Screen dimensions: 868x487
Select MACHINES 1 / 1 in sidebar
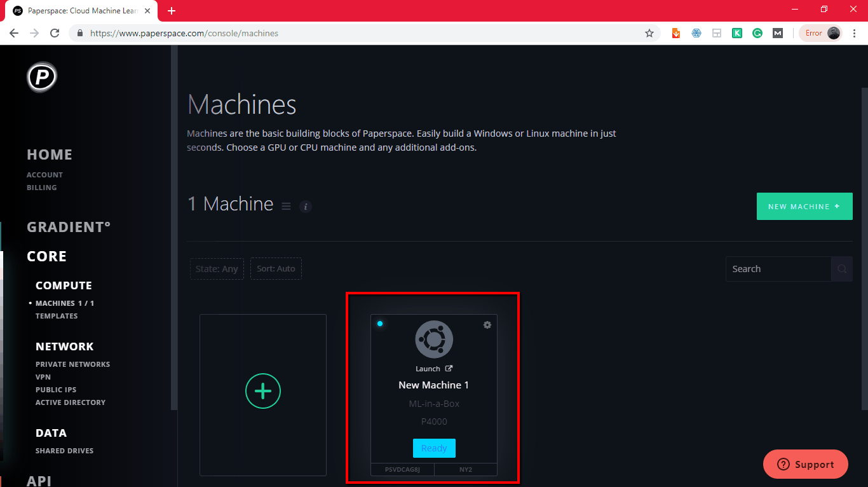point(65,303)
